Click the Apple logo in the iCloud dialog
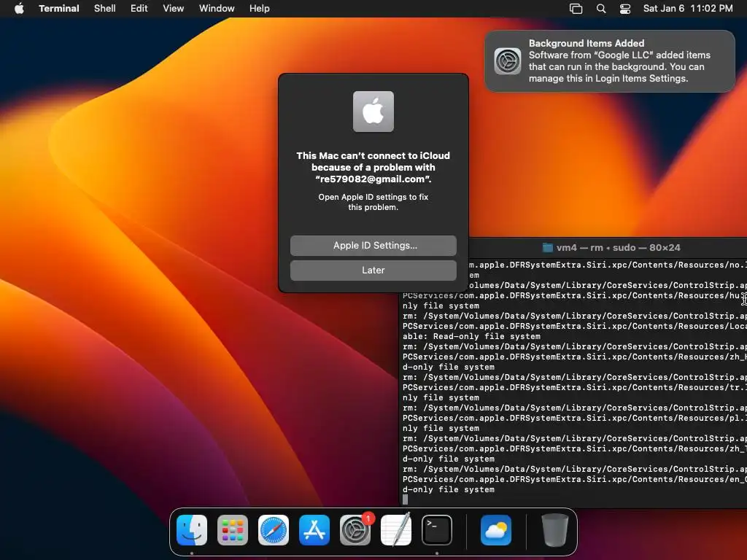The width and height of the screenshot is (747, 560). [373, 112]
